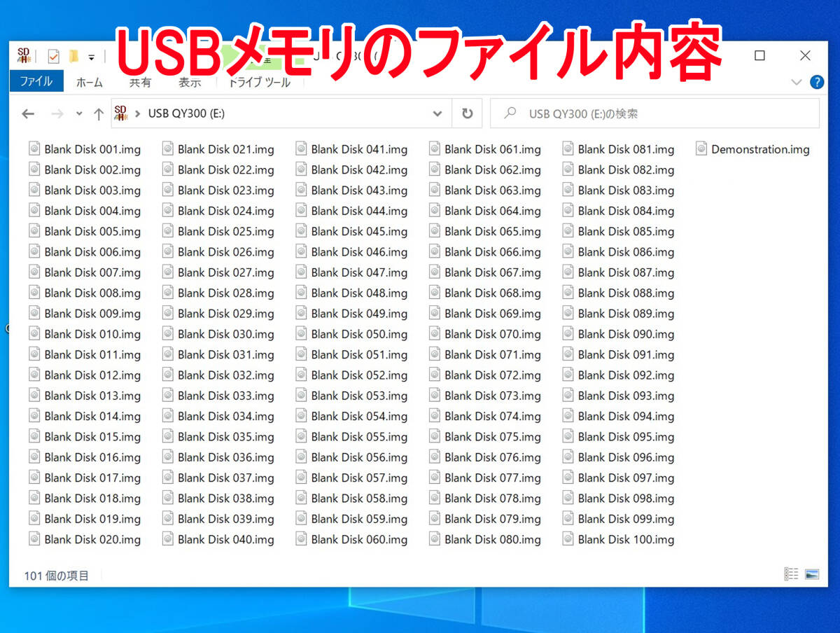This screenshot has width=840, height=633.
Task: Select file name Blank Disk 003.img
Action: pos(92,190)
